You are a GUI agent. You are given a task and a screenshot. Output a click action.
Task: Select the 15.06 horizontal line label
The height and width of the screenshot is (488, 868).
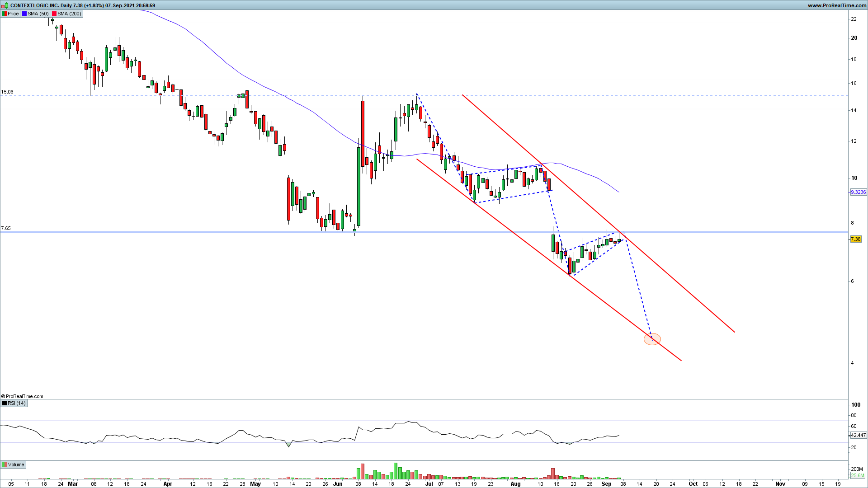point(7,92)
